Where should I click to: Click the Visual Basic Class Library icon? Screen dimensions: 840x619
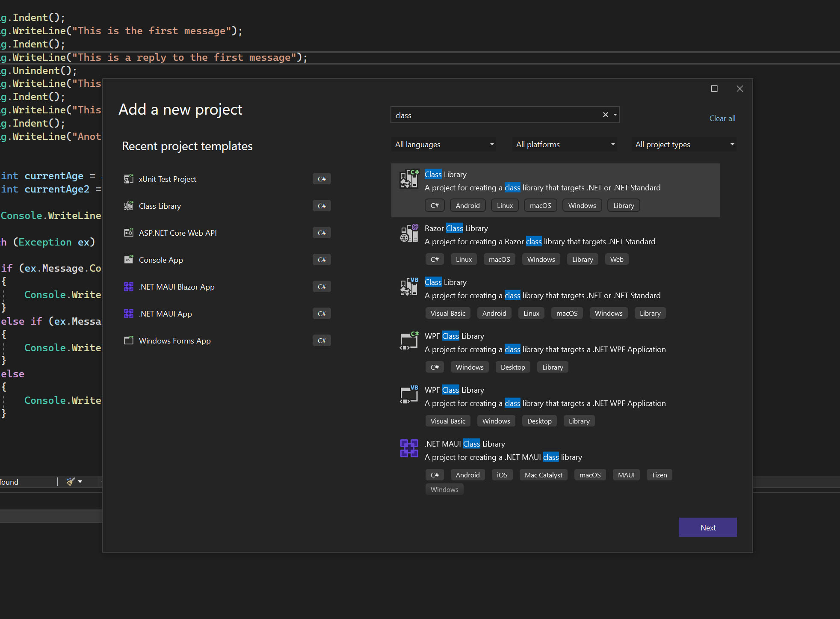pos(409,287)
